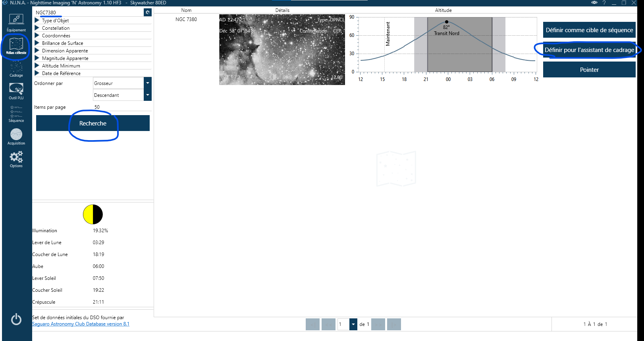Open Saguaro Astronomy Club Database link

coord(81,324)
